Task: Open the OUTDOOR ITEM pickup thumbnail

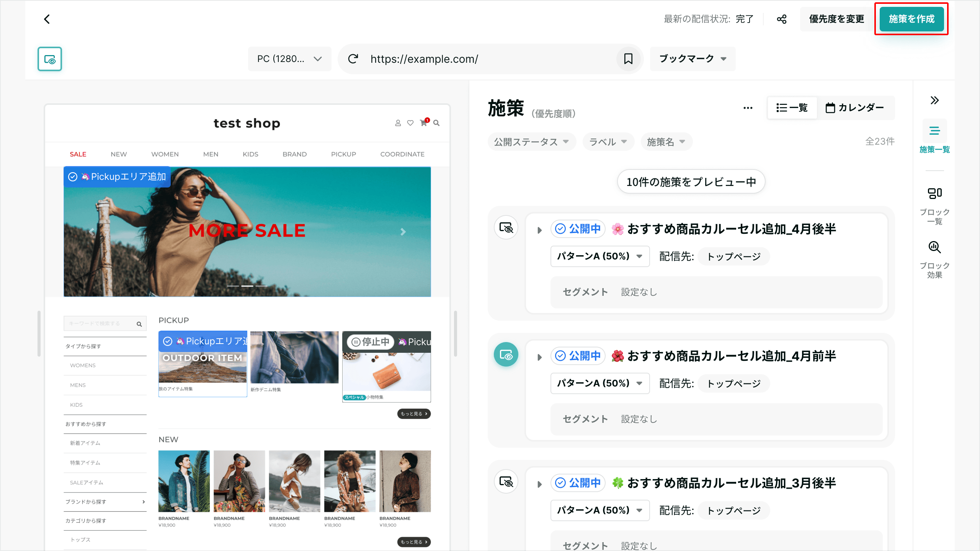Action: [x=203, y=357]
